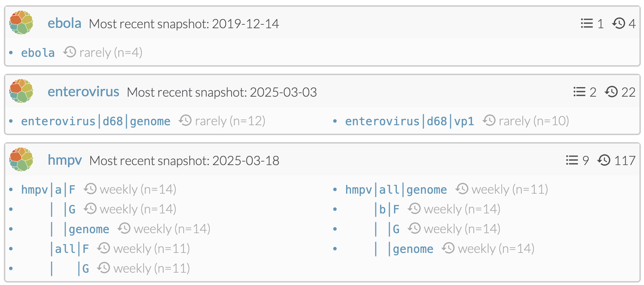Open the ebola group title link

[x=64, y=23]
